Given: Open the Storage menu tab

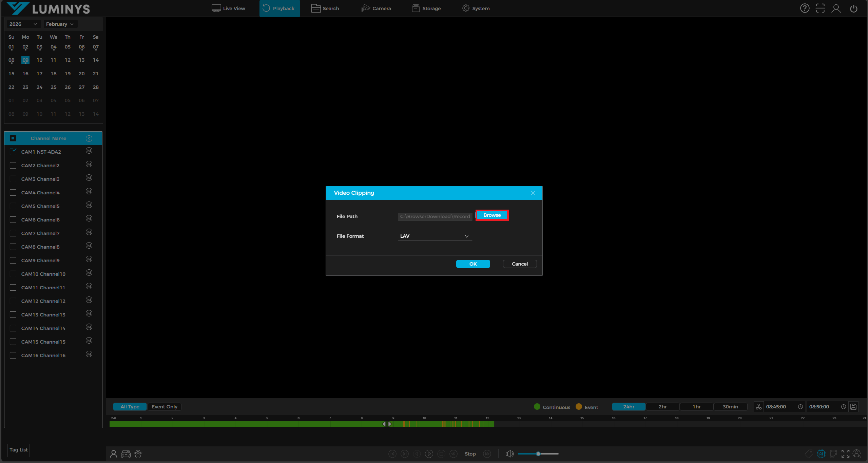Looking at the screenshot, I should [426, 8].
